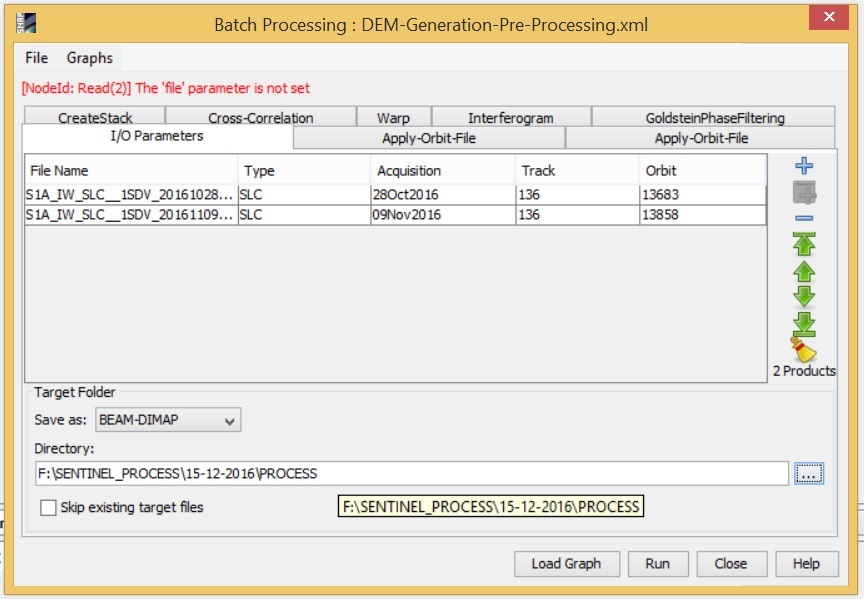Open the Cross-Correlation tab
This screenshot has height=599, width=864.
pyautogui.click(x=260, y=118)
